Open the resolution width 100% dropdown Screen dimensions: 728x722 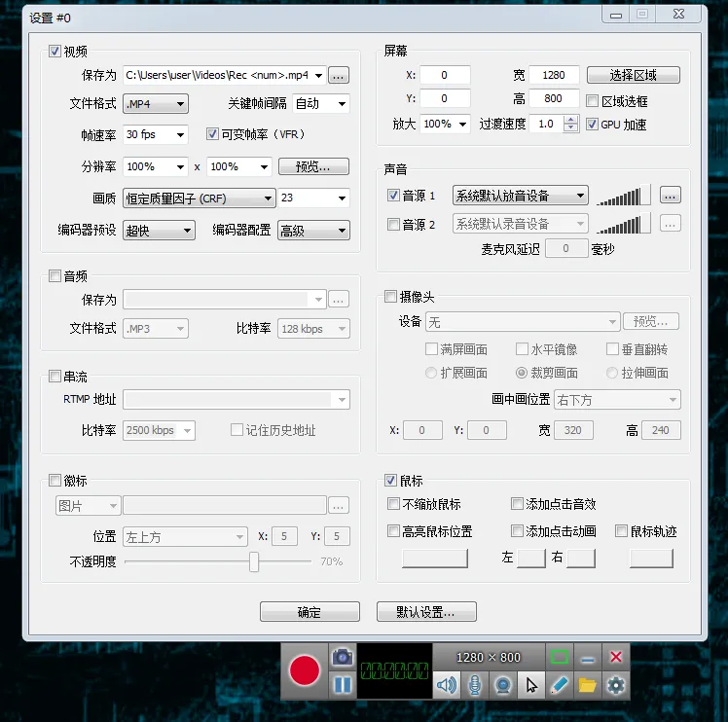156,166
